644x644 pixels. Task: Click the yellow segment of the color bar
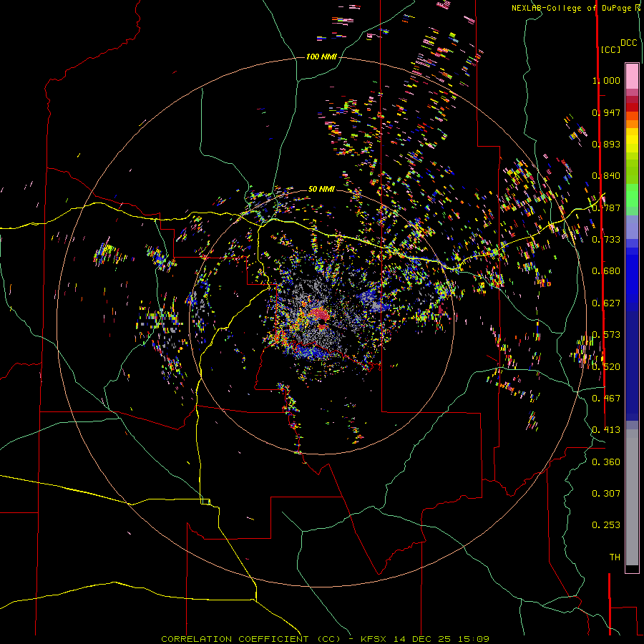click(632, 140)
